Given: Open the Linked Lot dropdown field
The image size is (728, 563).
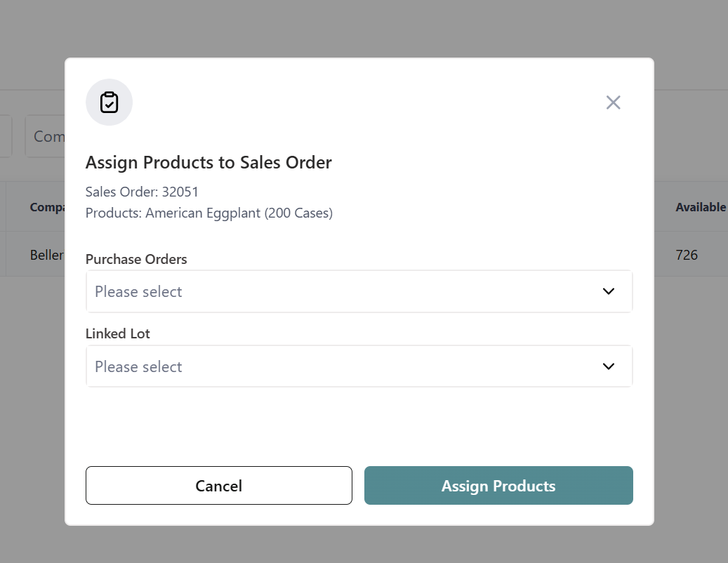Looking at the screenshot, I should click(344, 366).
